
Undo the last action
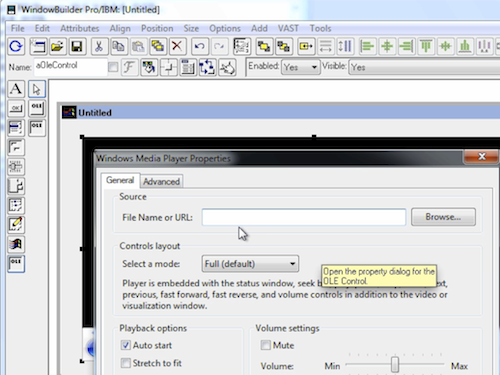click(199, 46)
